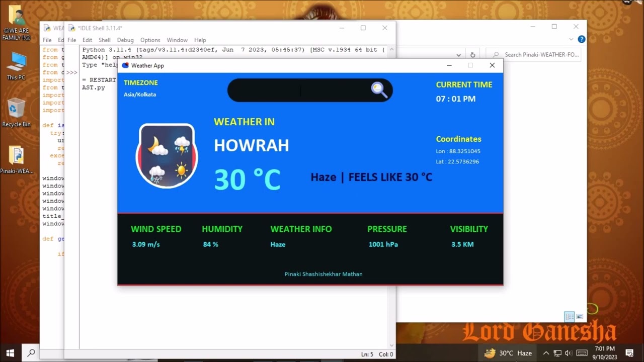Show hidden system tray icons
This screenshot has height=362, width=644.
546,353
